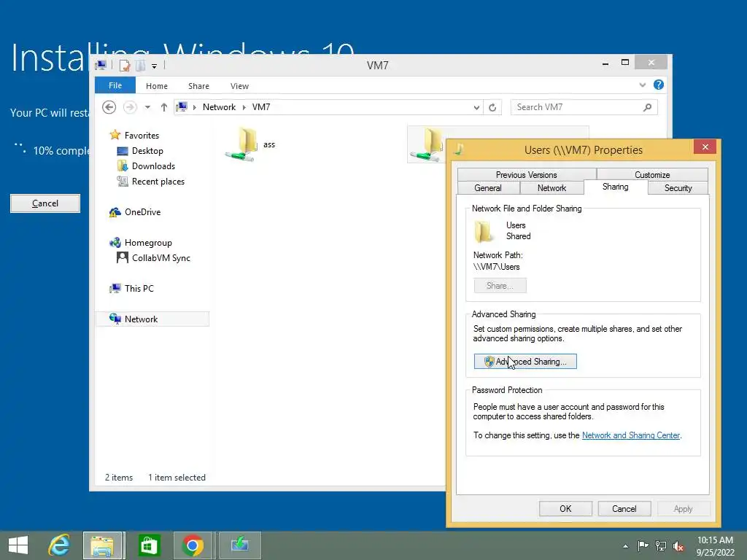
Task: Show hidden tray icons
Action: click(625, 546)
